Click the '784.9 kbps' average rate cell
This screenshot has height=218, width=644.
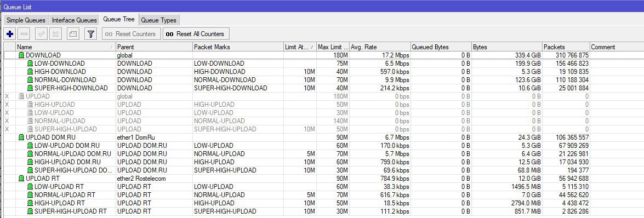[380, 178]
